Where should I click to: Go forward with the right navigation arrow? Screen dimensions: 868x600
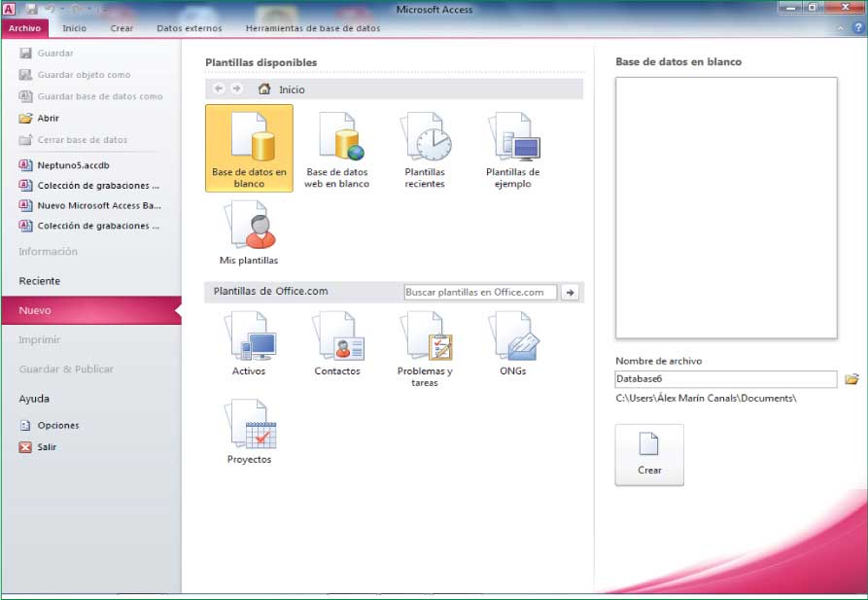pos(236,88)
